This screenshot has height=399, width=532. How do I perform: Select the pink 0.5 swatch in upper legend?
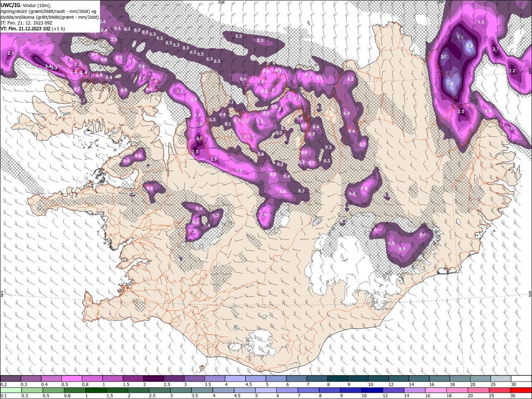(71, 379)
